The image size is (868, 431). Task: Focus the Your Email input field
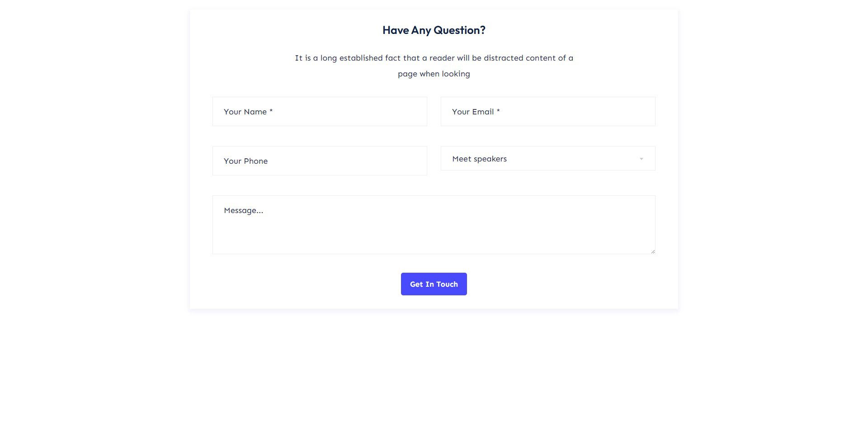[548, 111]
